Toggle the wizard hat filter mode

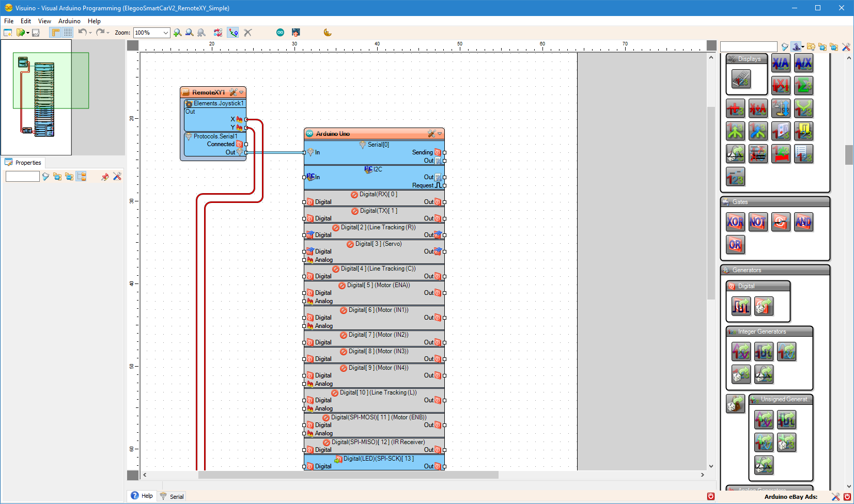(796, 46)
